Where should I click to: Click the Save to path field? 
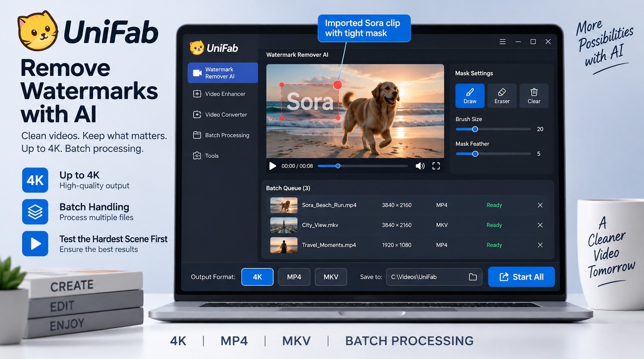(434, 277)
